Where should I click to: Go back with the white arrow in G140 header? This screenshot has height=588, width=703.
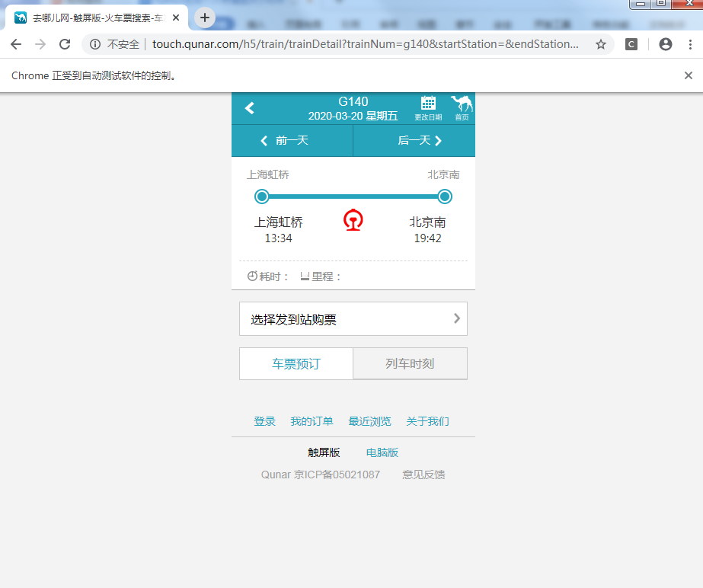tap(250, 108)
